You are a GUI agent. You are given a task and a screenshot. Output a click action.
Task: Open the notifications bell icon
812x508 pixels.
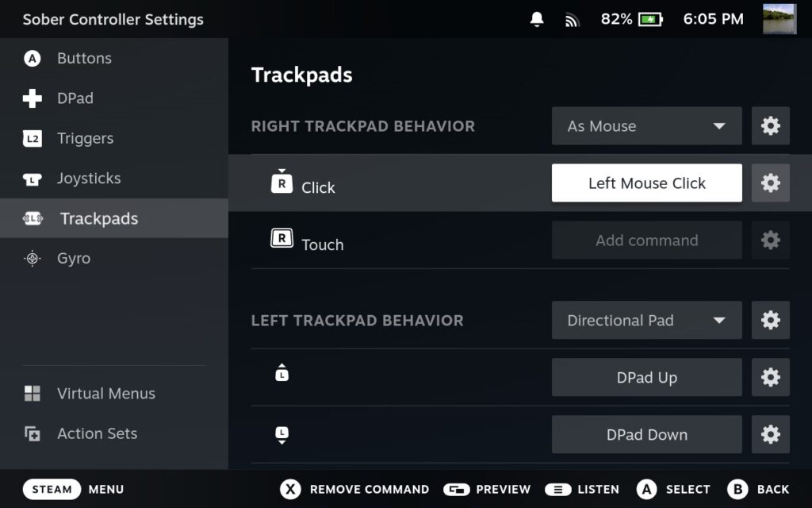coord(537,19)
